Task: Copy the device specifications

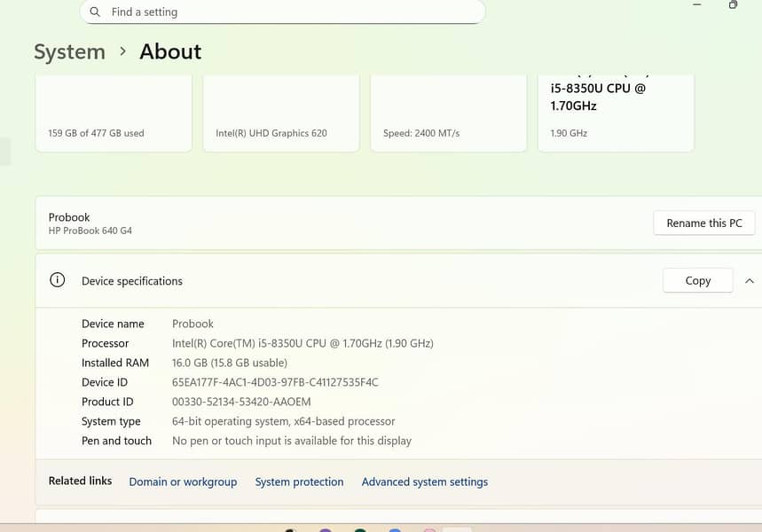Action: (x=697, y=281)
